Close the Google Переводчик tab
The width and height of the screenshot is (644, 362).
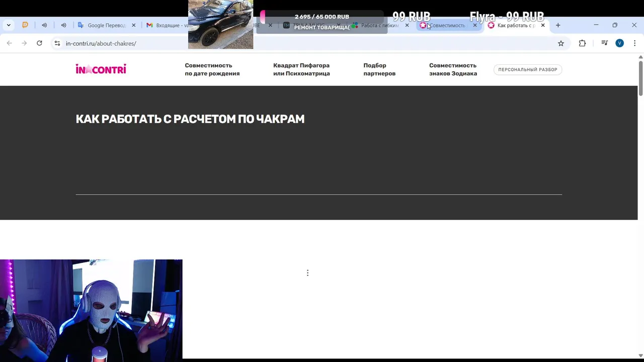(x=134, y=25)
